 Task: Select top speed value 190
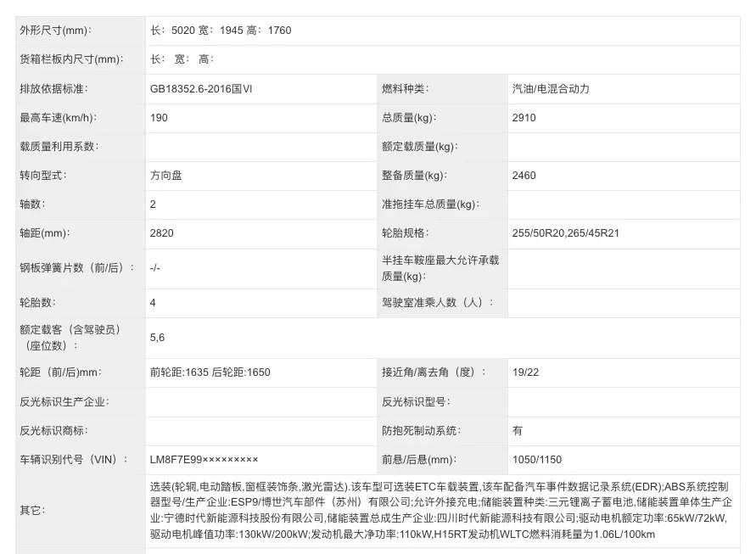159,118
